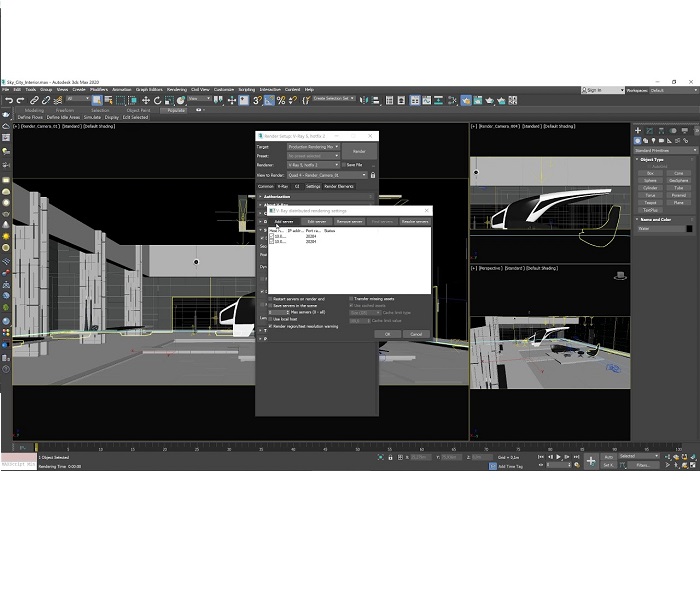The image size is (700, 602).
Task: Click the Mirror tool icon
Action: [x=364, y=100]
